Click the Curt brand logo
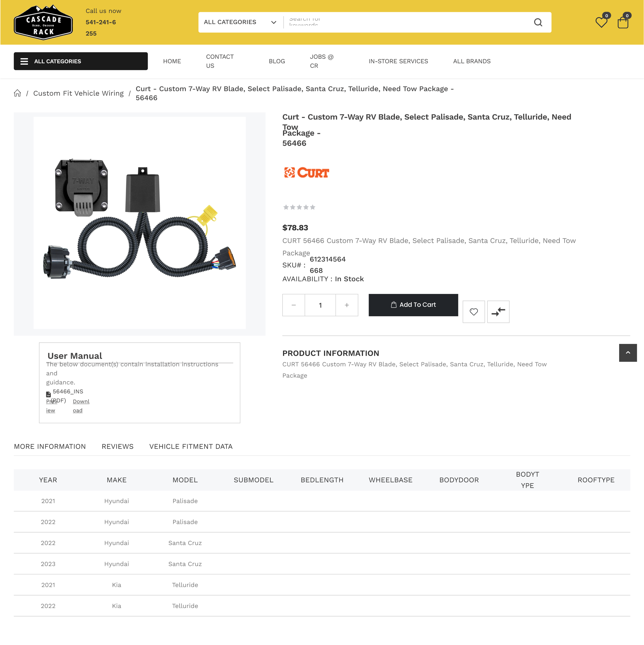Screen dimensions: 644x645 point(306,173)
